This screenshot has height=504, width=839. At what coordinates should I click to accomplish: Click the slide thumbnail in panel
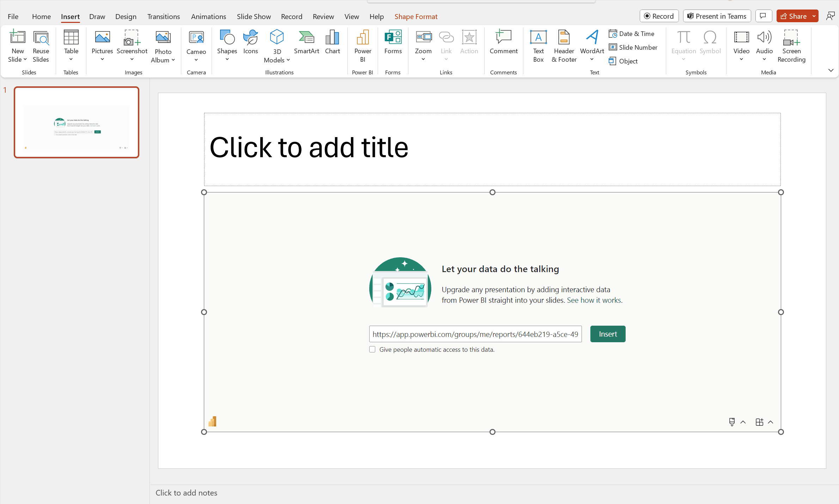tap(77, 122)
